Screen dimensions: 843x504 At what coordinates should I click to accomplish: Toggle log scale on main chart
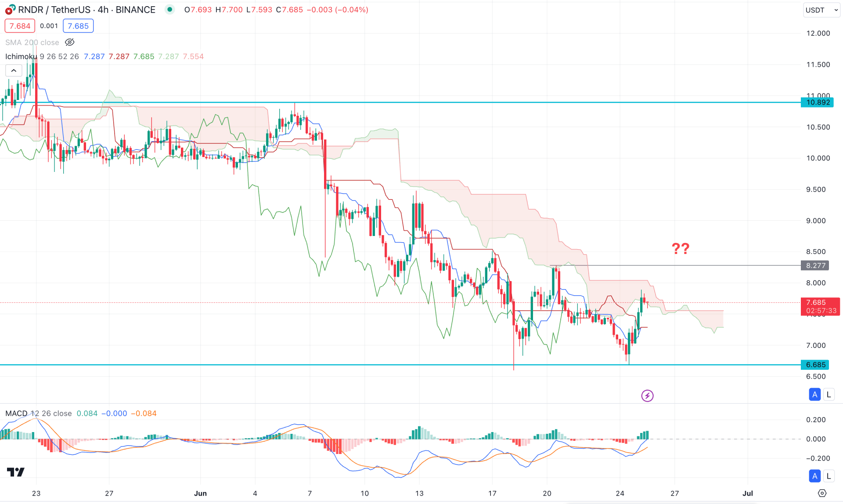pos(829,394)
